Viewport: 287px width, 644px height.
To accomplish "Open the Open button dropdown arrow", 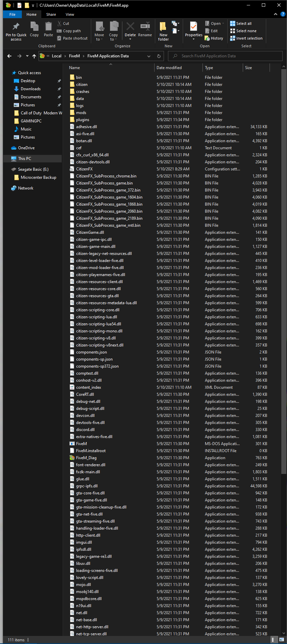I will tap(223, 23).
